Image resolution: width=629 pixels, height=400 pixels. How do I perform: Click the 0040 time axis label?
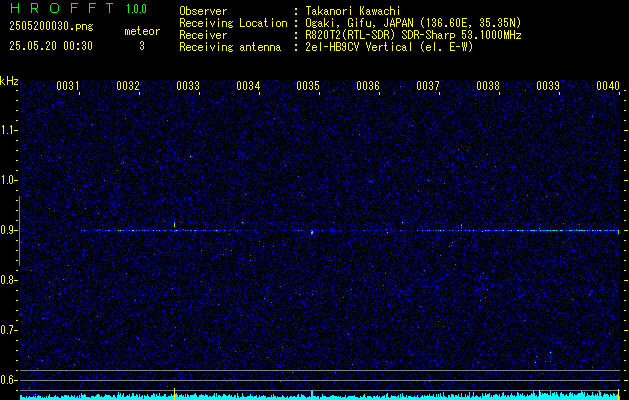pyautogui.click(x=608, y=86)
